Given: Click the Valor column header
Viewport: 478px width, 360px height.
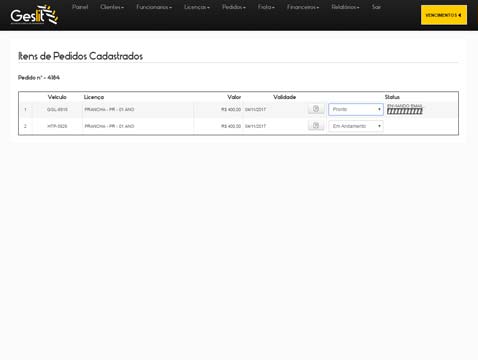Looking at the screenshot, I should (234, 97).
